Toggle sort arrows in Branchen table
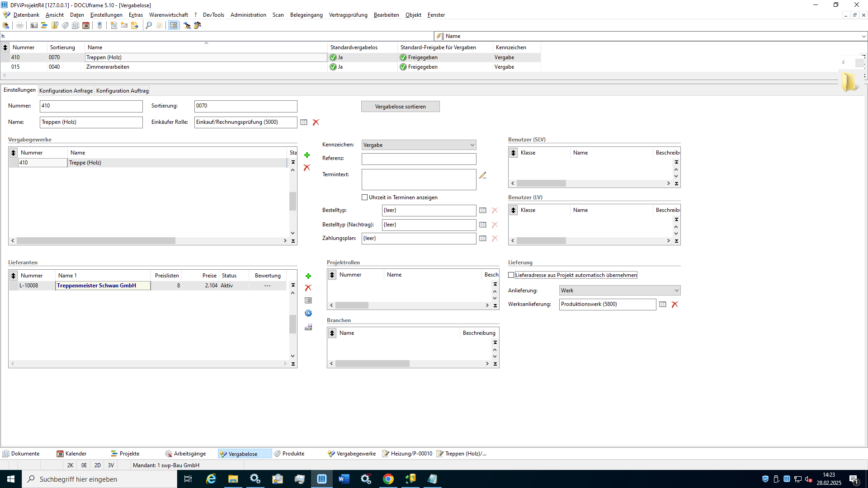 tap(332, 333)
